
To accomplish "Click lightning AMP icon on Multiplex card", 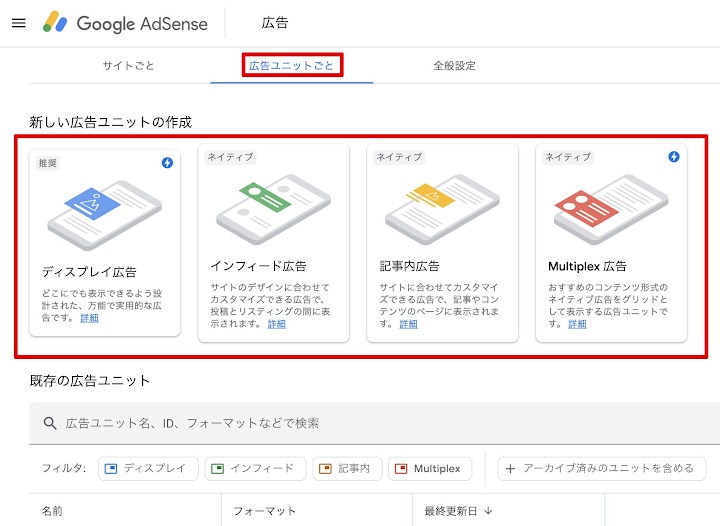I will [674, 157].
